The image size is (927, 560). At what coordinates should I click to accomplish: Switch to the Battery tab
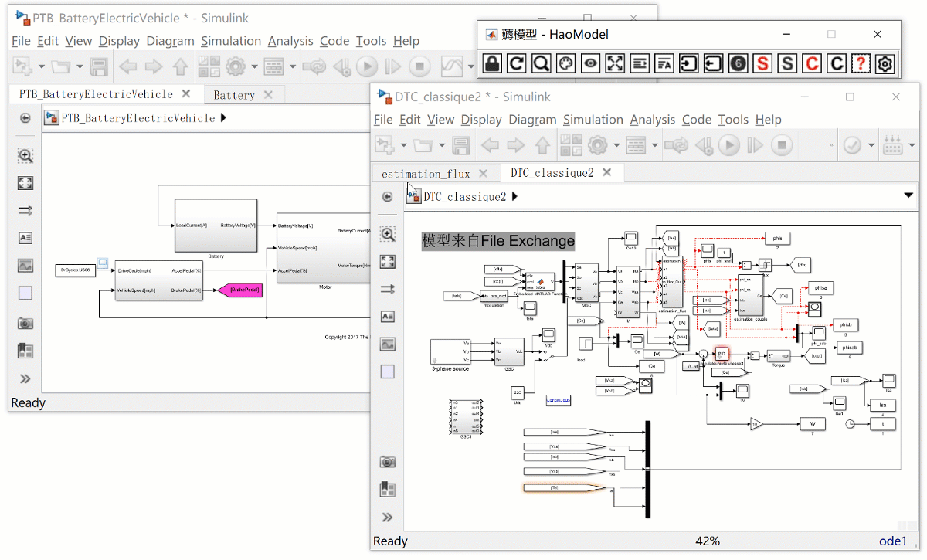pos(234,95)
